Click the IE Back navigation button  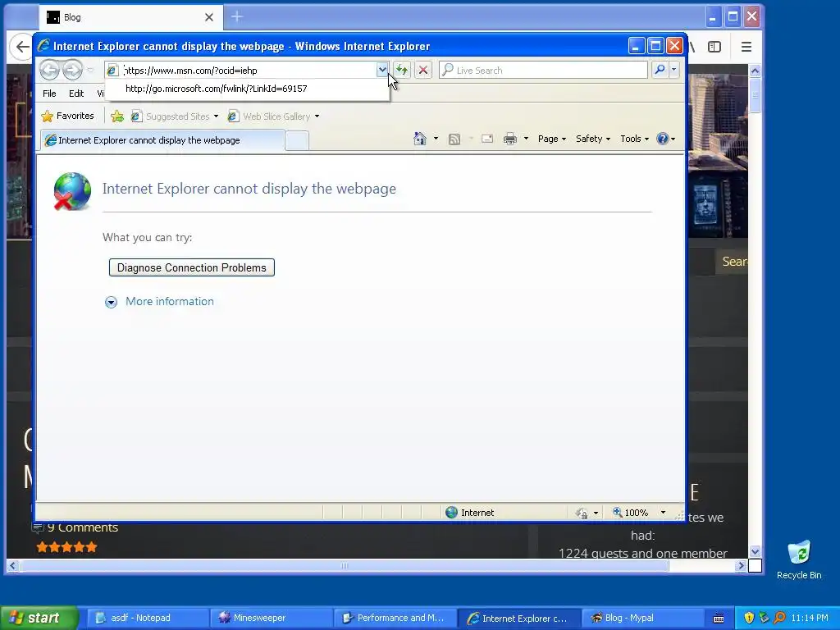[x=50, y=70]
